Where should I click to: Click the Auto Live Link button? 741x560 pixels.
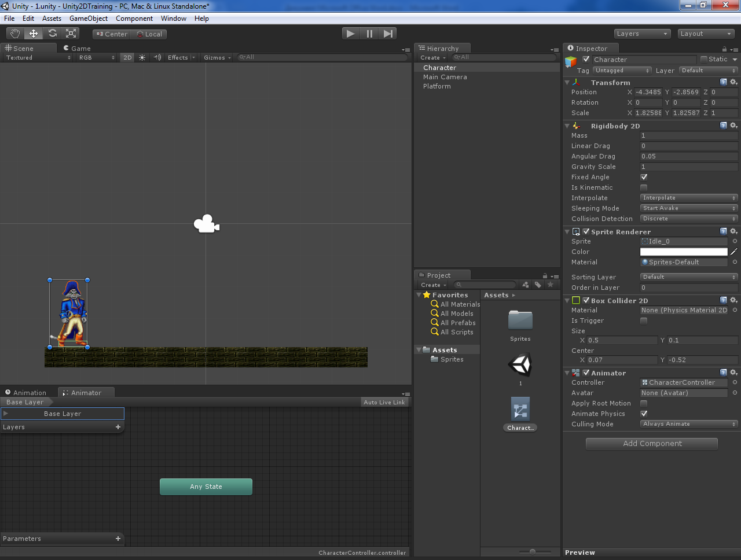384,402
